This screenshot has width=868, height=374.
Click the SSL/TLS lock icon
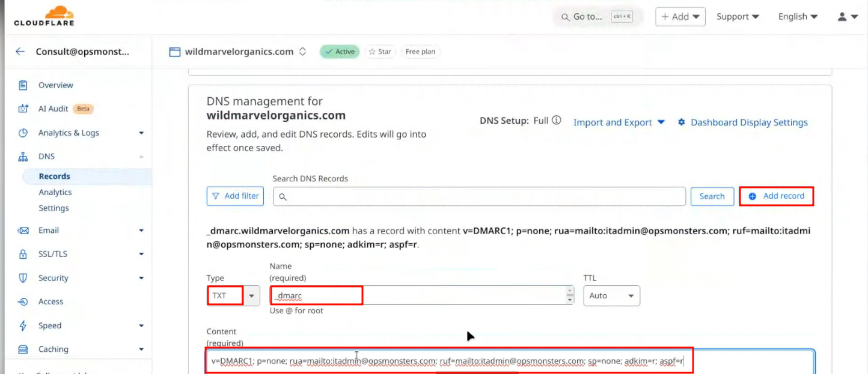click(x=23, y=254)
